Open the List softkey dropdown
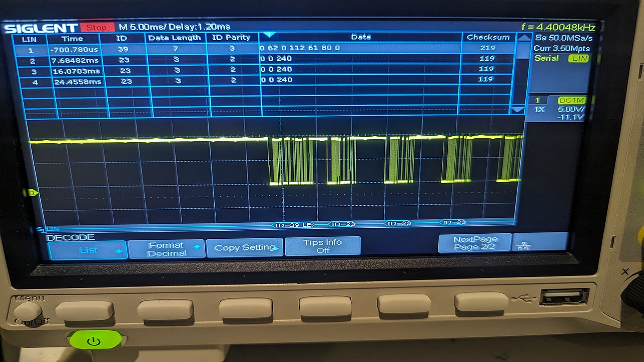Screen dimensions: 644x362 point(88,250)
